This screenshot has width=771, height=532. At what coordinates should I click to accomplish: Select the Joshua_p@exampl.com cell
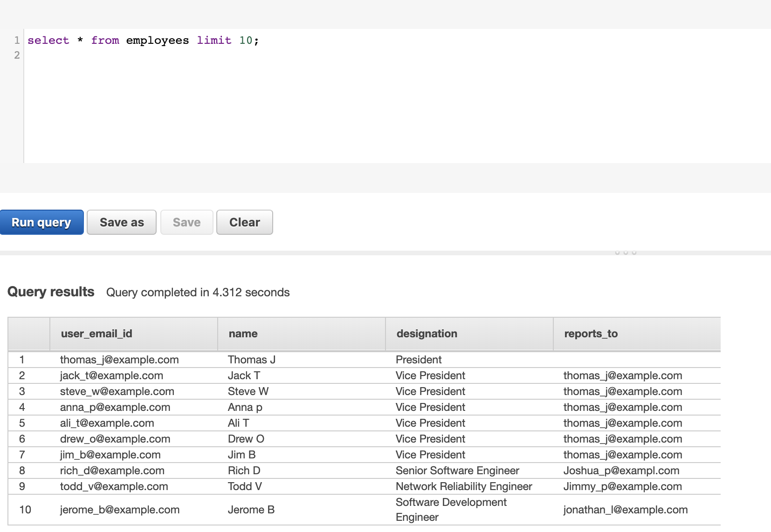click(x=621, y=471)
